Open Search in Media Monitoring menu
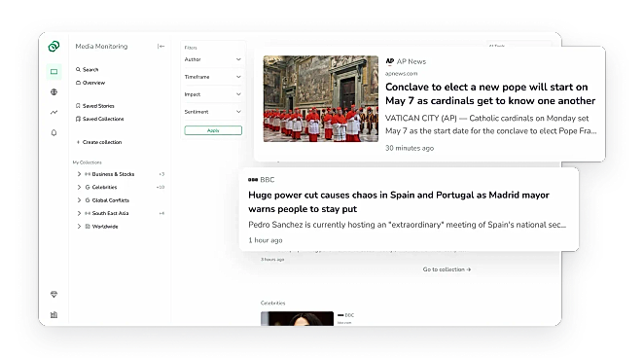The height and width of the screenshot is (358, 644). click(x=90, y=69)
